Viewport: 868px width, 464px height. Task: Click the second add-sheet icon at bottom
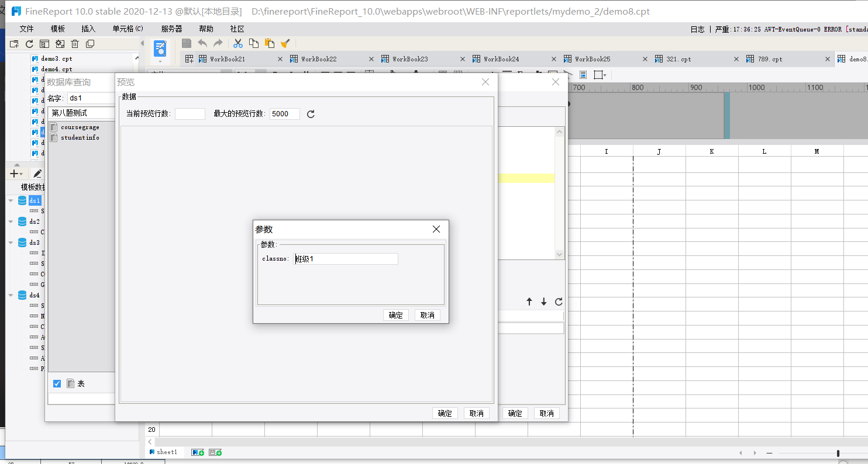coord(215,452)
